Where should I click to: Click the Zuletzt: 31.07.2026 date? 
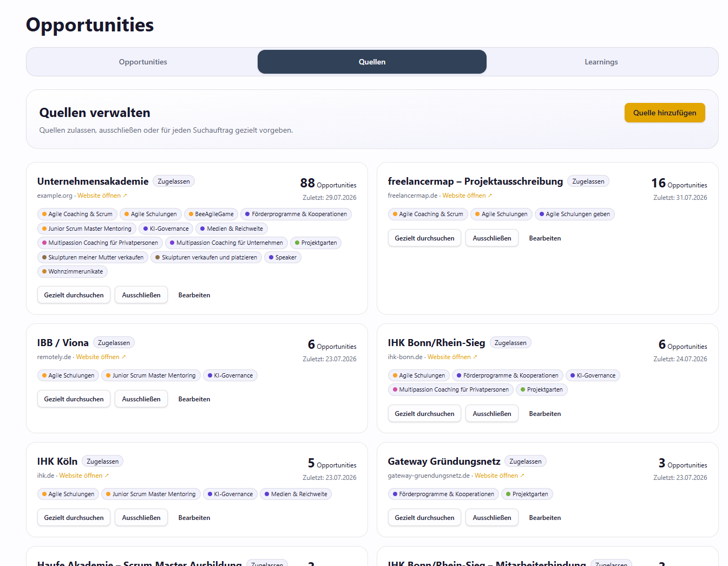coord(680,198)
